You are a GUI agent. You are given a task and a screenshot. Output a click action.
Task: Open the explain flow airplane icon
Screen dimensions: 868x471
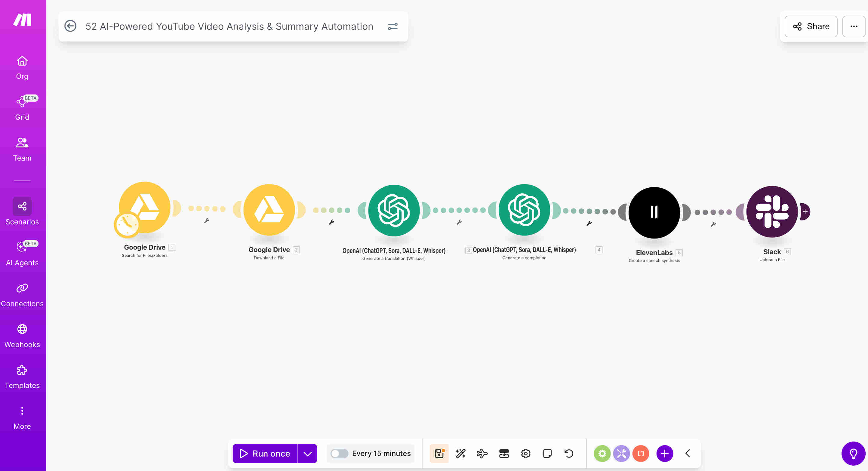coord(482,454)
